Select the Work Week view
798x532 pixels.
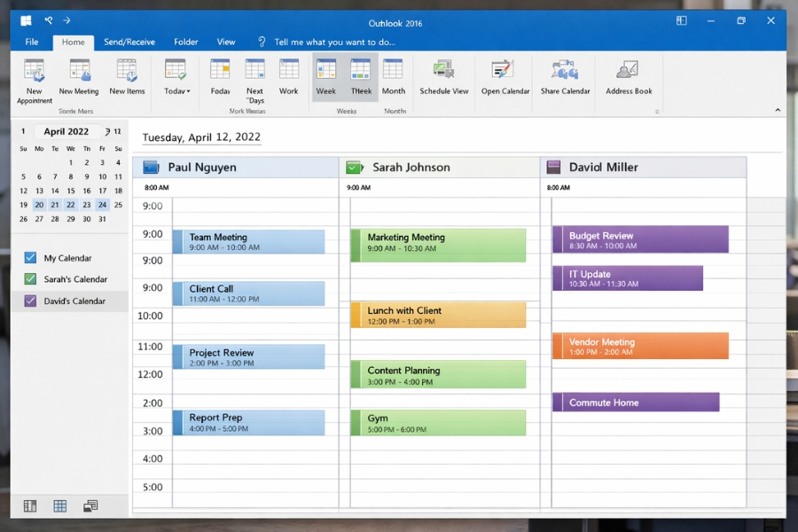tap(288, 78)
